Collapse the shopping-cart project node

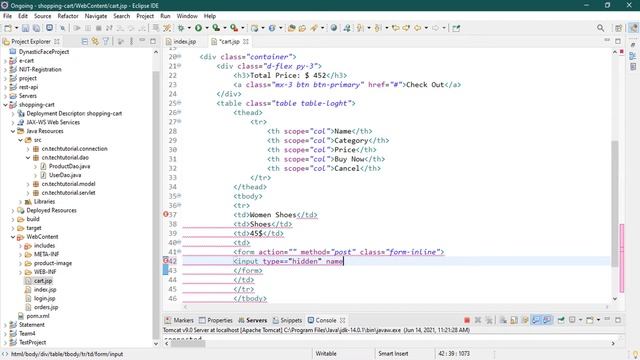[5, 105]
